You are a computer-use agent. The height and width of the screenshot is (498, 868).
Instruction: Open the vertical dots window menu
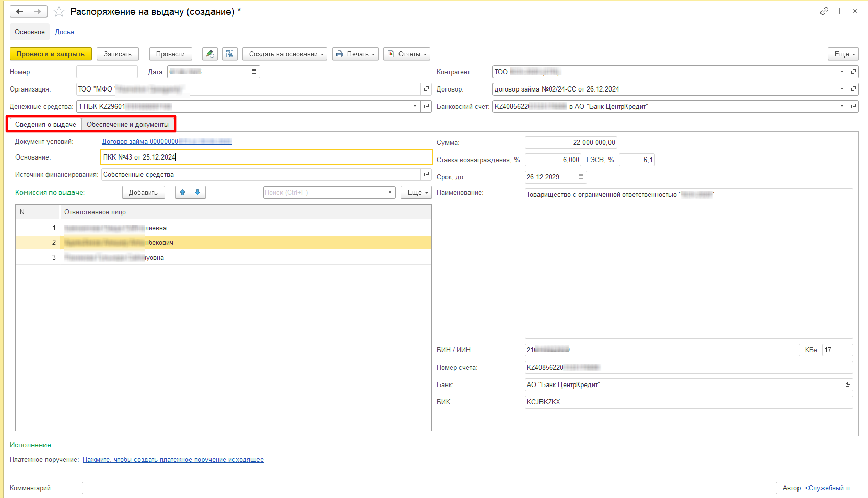[839, 11]
